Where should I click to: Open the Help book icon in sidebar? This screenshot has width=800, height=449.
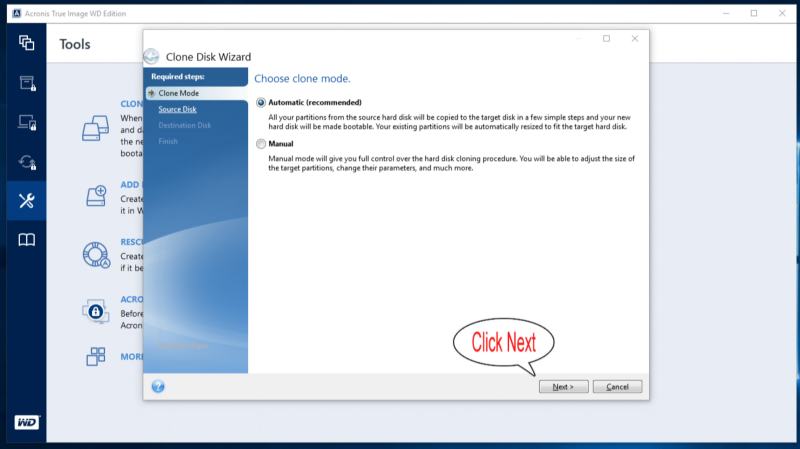(x=27, y=240)
